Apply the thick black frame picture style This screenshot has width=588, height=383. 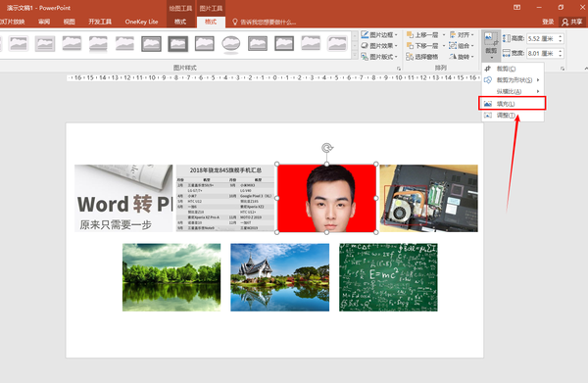point(178,44)
